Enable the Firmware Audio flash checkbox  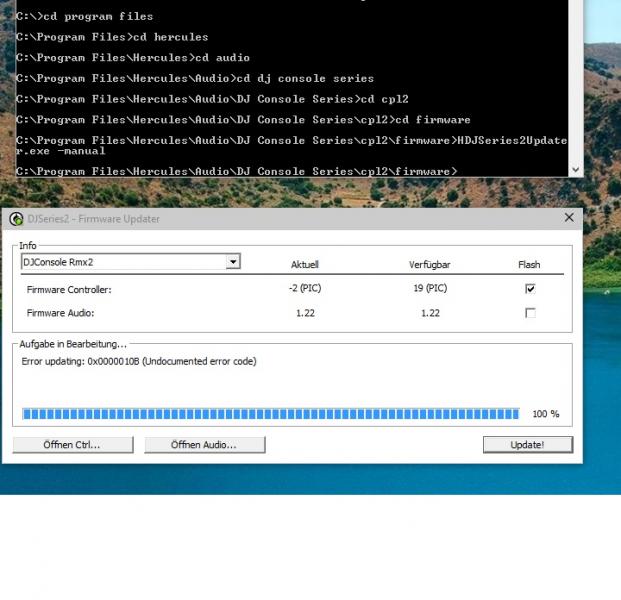point(530,313)
